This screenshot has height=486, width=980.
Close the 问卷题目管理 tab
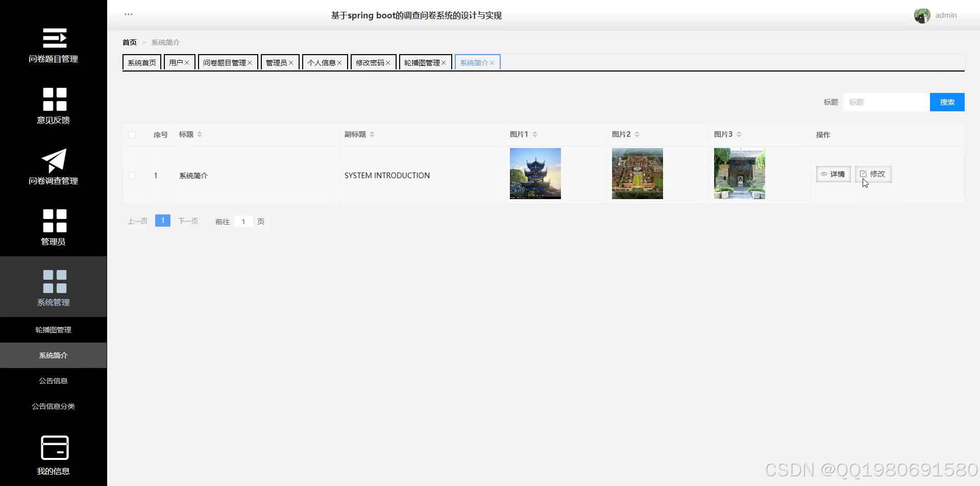click(250, 63)
